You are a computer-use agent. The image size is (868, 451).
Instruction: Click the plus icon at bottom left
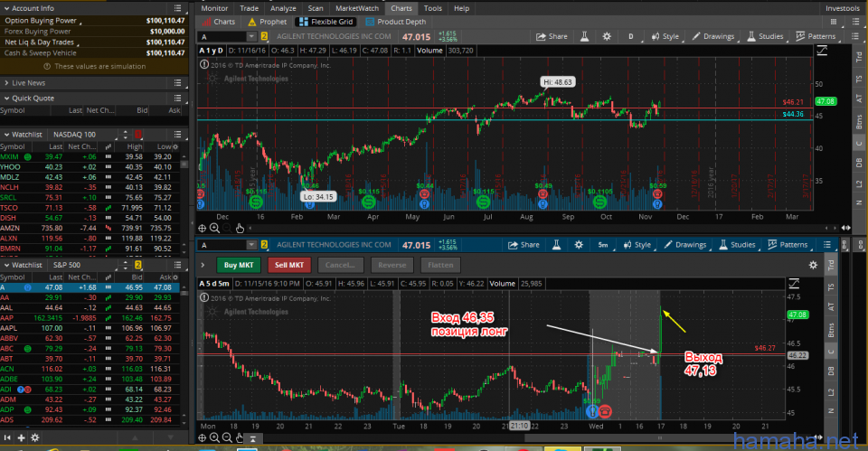tap(21, 437)
